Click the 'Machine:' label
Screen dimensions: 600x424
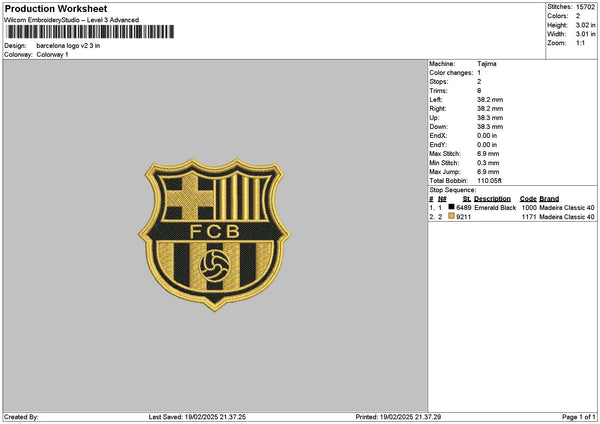[442, 64]
